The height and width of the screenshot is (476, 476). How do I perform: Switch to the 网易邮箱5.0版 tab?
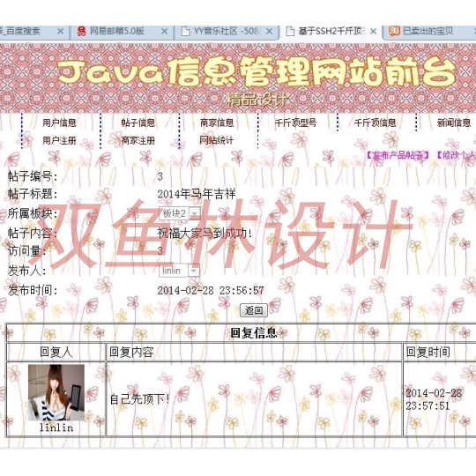[x=122, y=32]
